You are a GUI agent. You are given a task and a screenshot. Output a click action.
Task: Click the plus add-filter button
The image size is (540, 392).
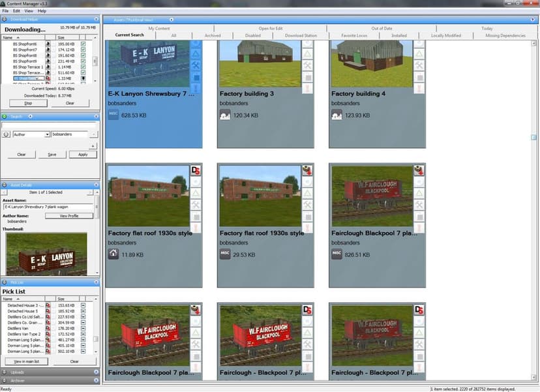[x=93, y=146]
